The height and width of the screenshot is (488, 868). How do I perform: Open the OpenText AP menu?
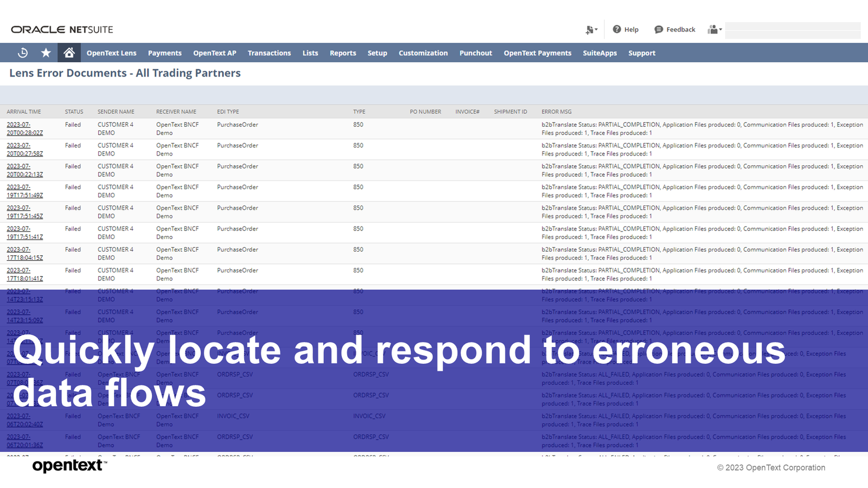pyautogui.click(x=215, y=53)
